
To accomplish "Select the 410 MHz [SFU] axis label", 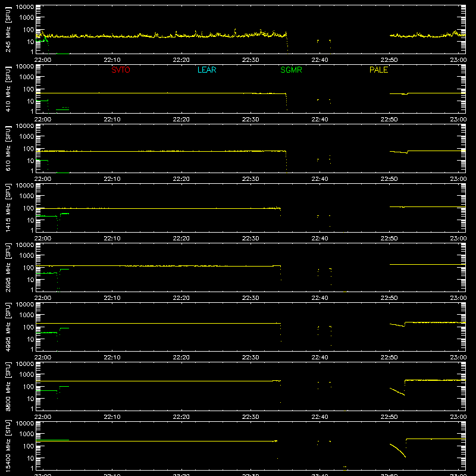I will 8,89.
